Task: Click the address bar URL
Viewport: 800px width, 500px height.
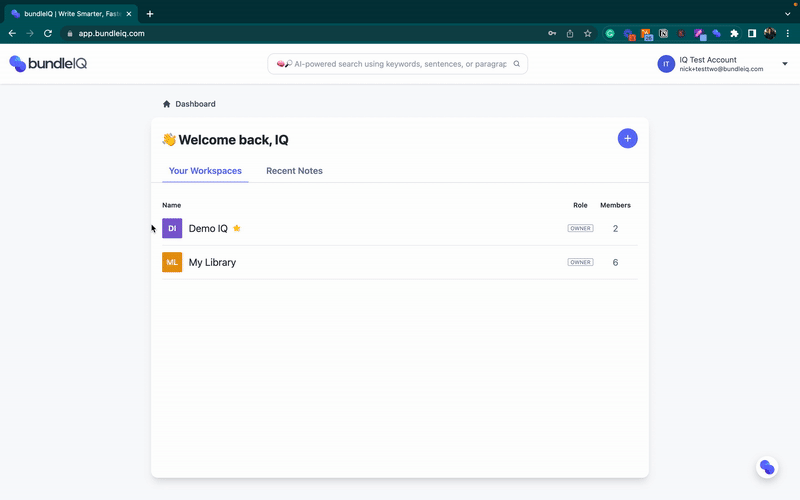Action: click(111, 34)
